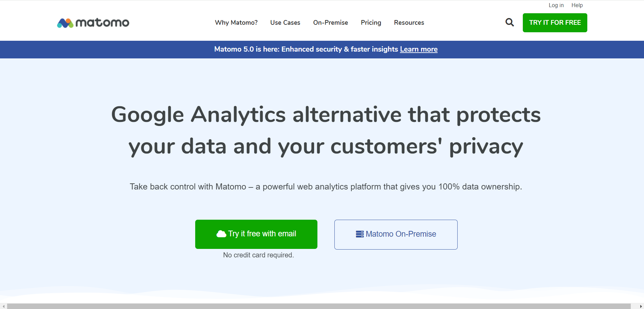This screenshot has height=309, width=644.
Task: Go to the Pricing page
Action: pos(371,23)
